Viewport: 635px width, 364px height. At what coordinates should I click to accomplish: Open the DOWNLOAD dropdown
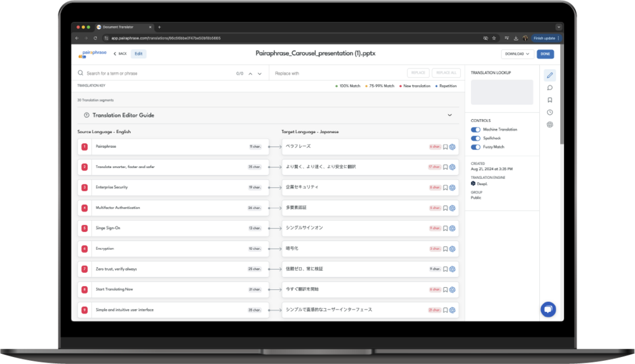click(517, 54)
